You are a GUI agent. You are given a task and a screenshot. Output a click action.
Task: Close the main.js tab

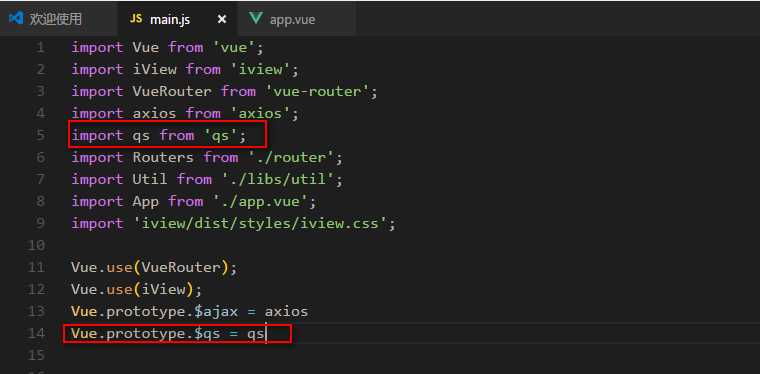pos(222,19)
